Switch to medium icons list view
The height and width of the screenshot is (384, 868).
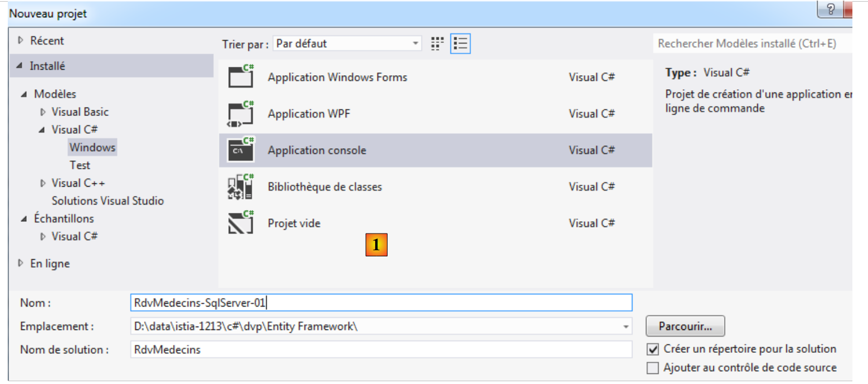pos(460,43)
